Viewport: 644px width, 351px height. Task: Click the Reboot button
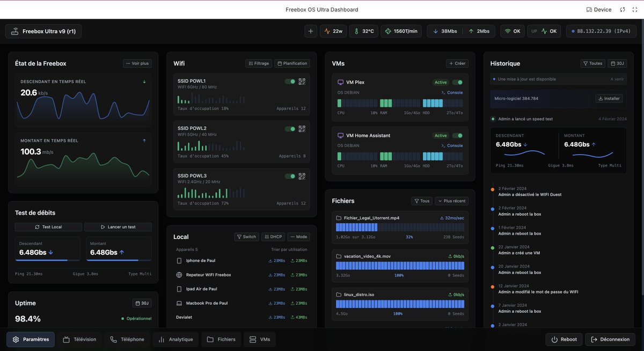pos(563,339)
